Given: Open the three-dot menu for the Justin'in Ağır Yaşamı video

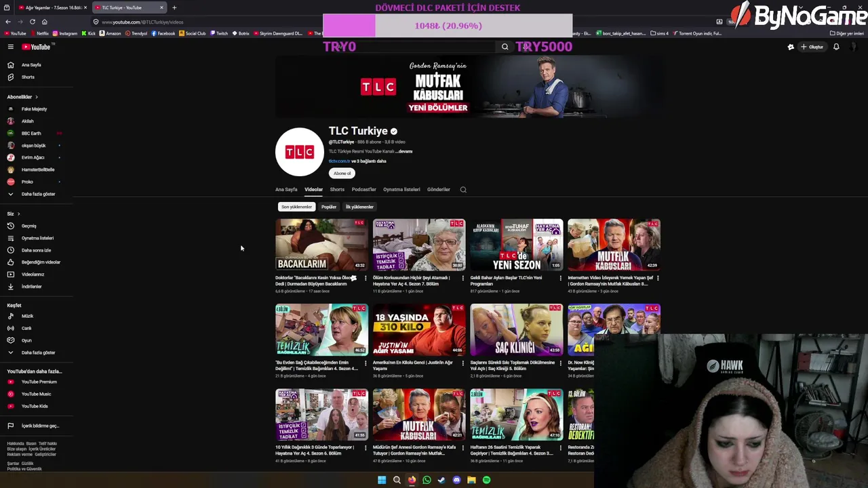Looking at the screenshot, I should tap(463, 363).
